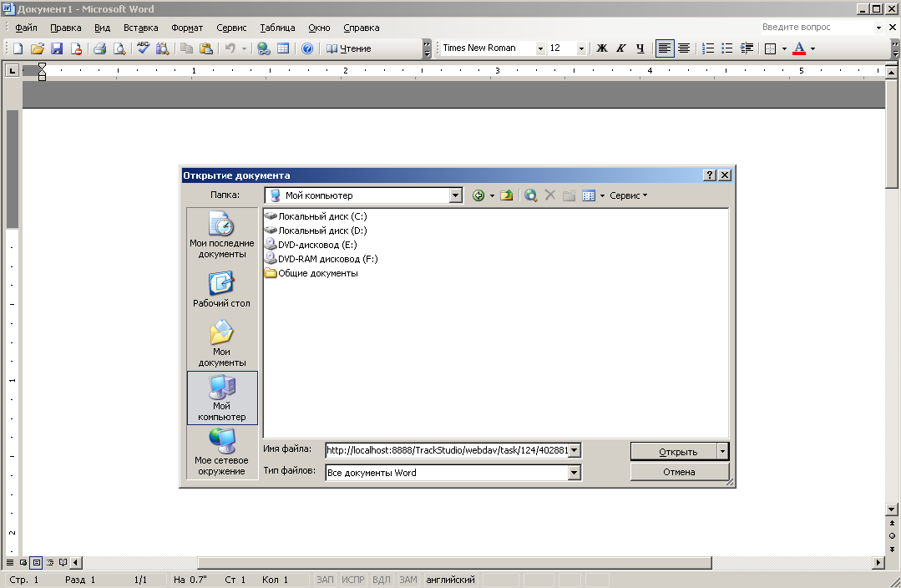Click Search the Web icon in dialog
Viewport: 901px width, 588px height.
coord(530,195)
